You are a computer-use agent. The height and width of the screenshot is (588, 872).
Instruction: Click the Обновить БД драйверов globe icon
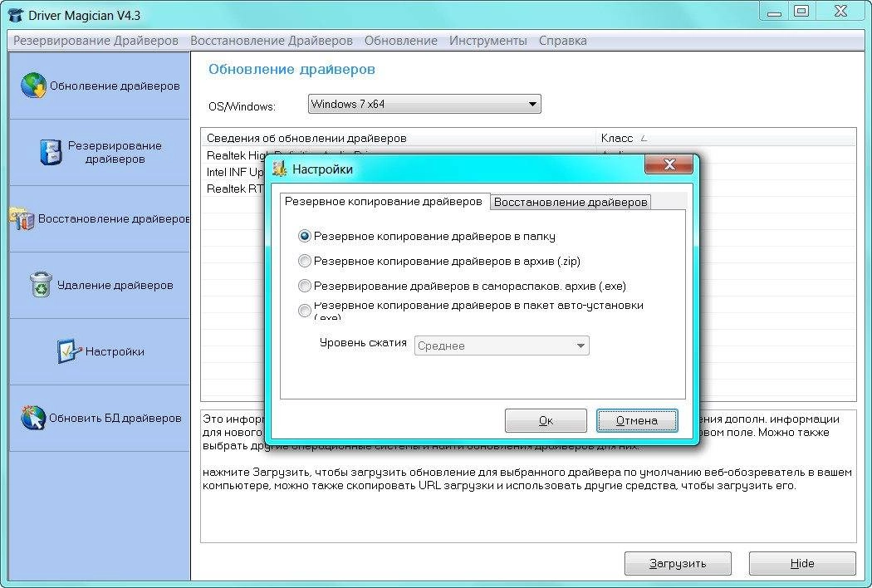tap(33, 418)
